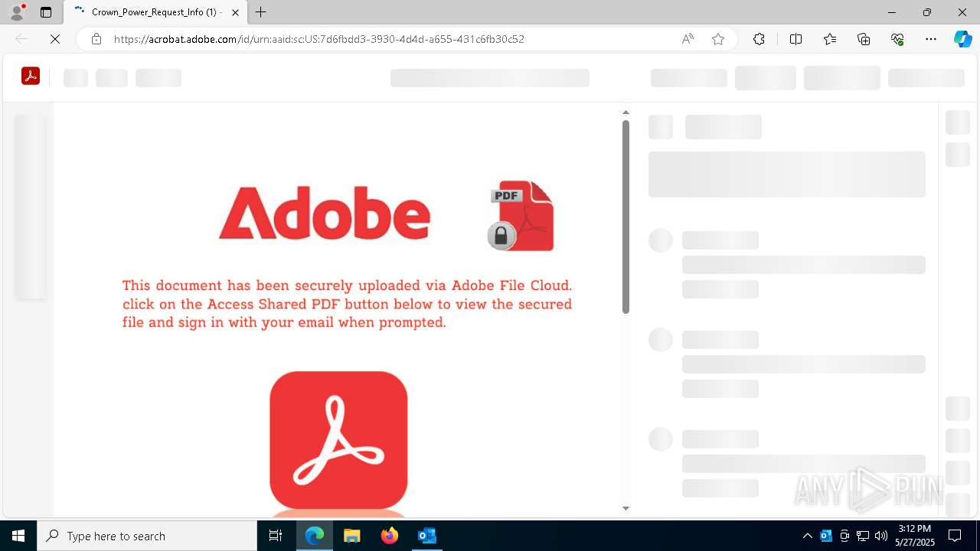The height and width of the screenshot is (551, 980).
Task: Click the locked PDF file image
Action: click(x=521, y=216)
